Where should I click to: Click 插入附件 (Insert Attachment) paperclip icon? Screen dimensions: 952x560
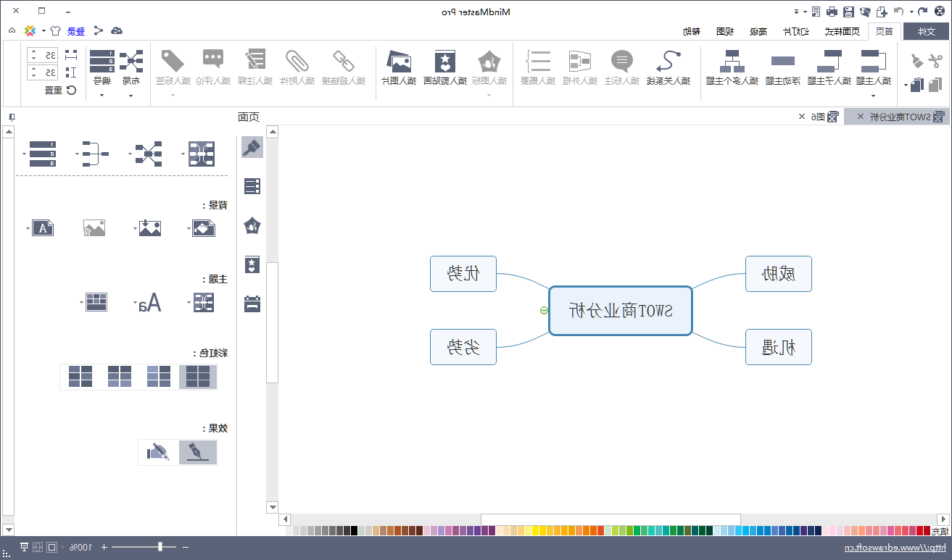(298, 62)
